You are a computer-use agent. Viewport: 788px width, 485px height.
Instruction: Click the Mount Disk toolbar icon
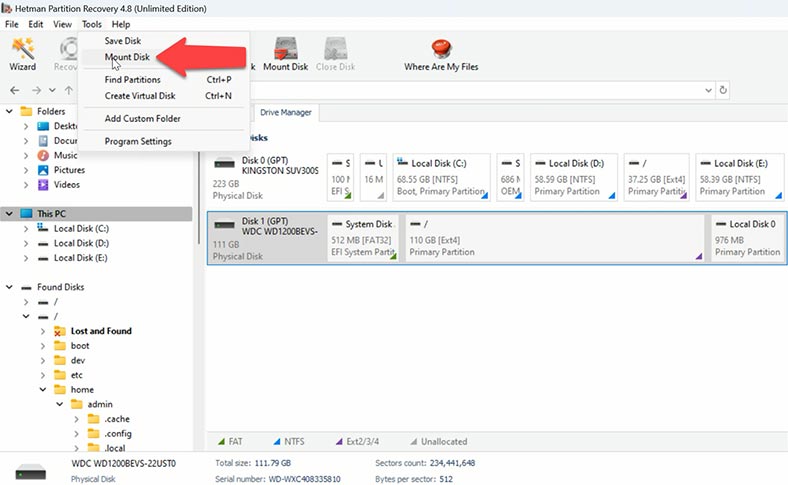[x=285, y=54]
